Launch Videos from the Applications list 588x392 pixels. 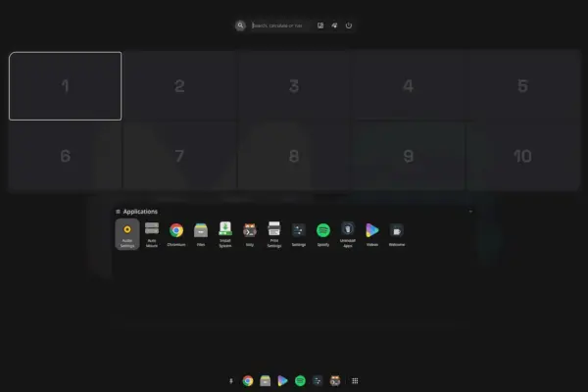coord(372,234)
